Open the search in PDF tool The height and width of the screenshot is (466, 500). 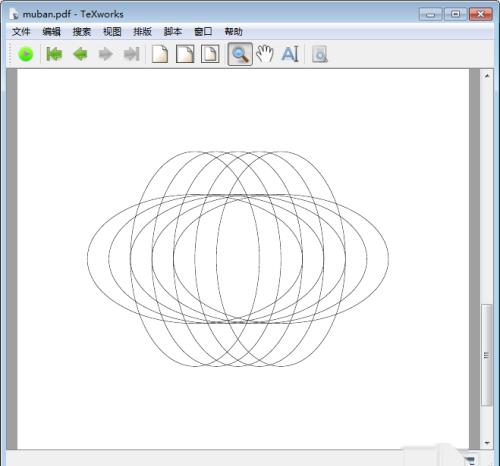click(320, 54)
